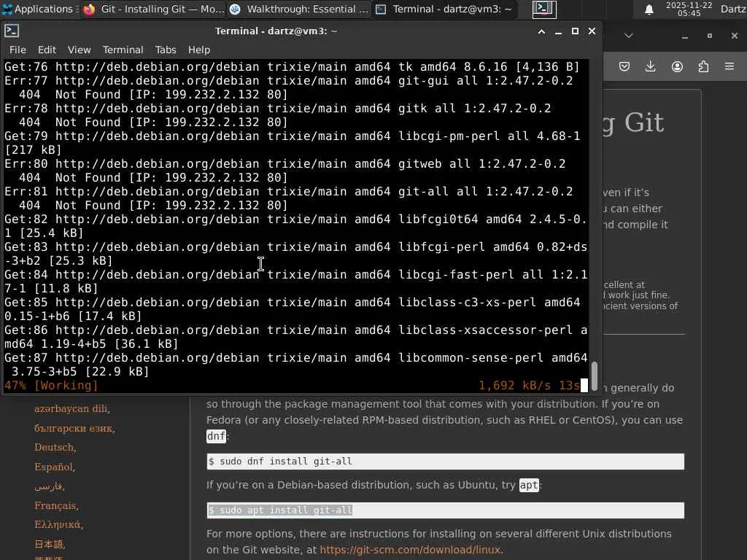Expand Firefox list-all-tabs chevron

click(629, 36)
